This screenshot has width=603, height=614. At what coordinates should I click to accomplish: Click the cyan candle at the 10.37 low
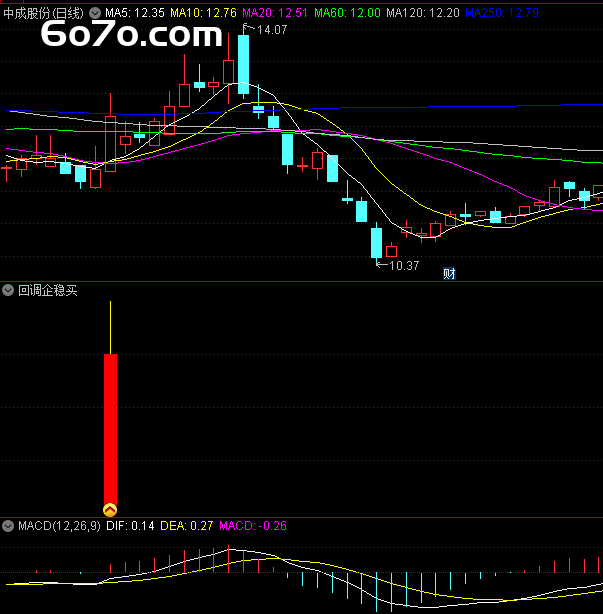(376, 243)
